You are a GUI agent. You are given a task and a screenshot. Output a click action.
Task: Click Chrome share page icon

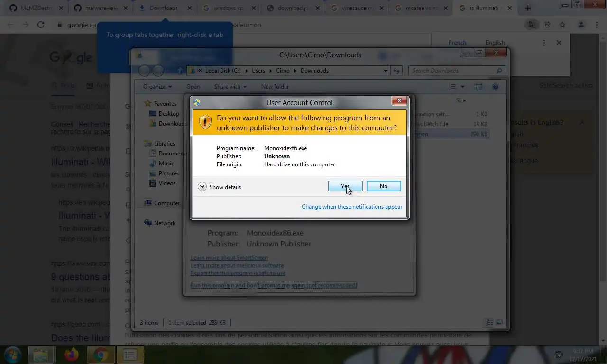point(547,25)
